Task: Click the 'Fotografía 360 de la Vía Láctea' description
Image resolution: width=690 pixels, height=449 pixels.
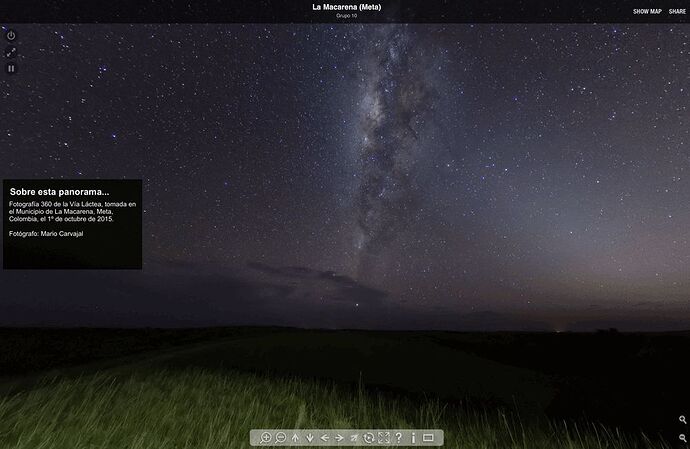Action: [x=73, y=211]
